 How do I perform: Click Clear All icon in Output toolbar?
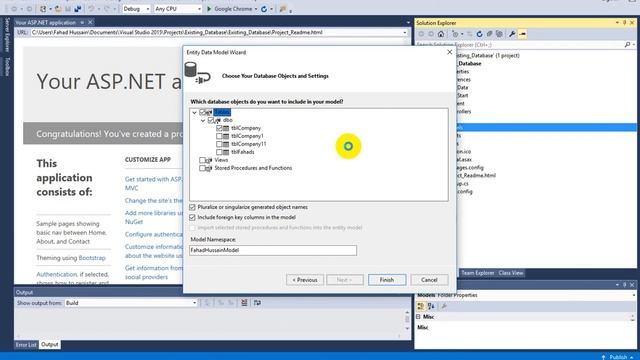point(244,302)
